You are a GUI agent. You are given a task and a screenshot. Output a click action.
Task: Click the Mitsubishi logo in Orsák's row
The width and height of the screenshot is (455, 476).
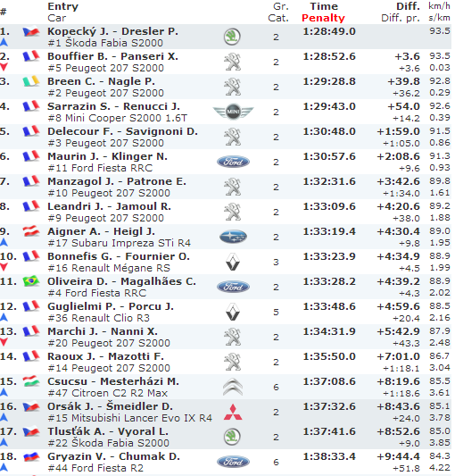tap(233, 412)
